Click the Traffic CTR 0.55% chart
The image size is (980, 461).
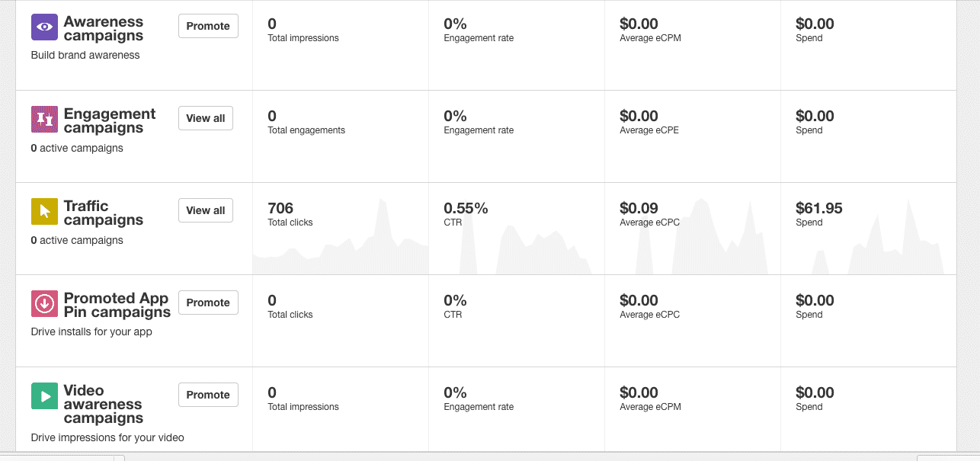point(516,244)
